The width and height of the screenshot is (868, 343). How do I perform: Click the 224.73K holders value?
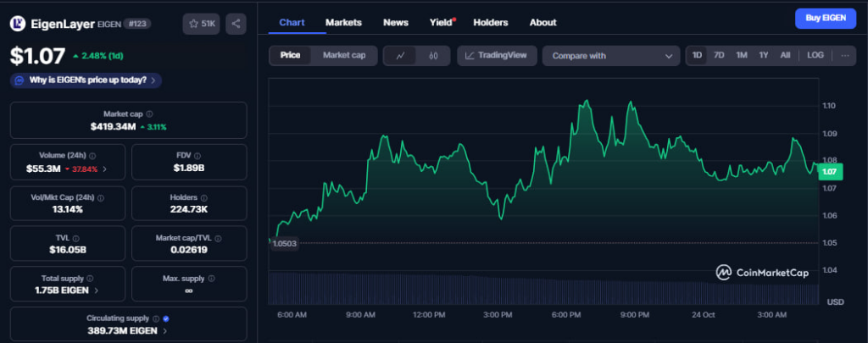pyautogui.click(x=189, y=209)
